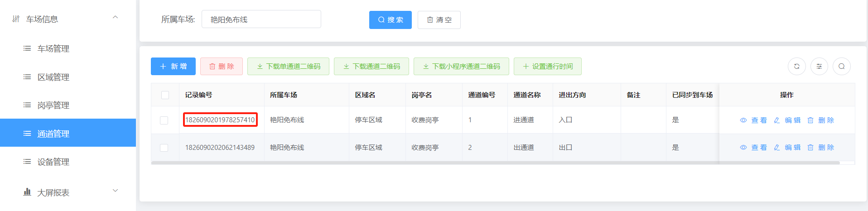Click the list icon beside 设备管理

[x=27, y=162]
